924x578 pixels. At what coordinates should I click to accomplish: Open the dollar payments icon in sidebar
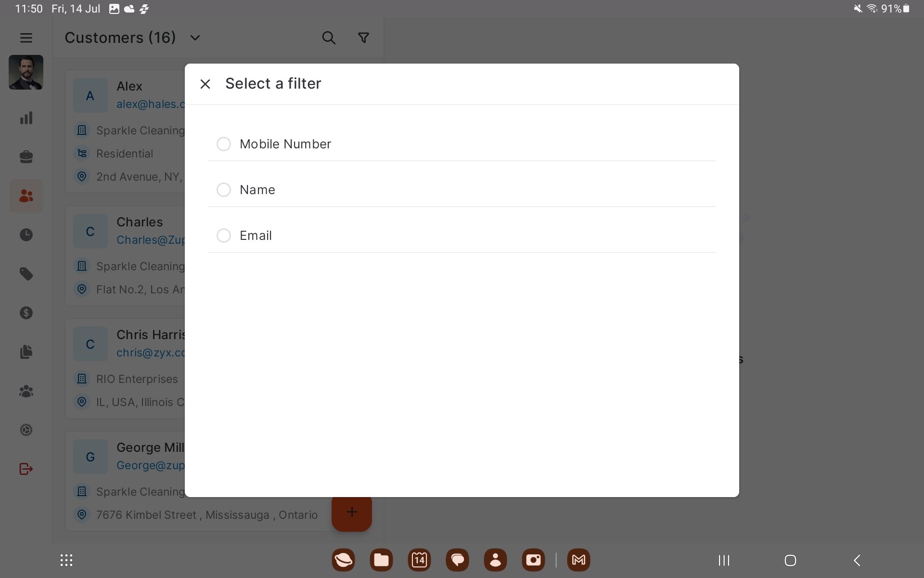point(26,313)
